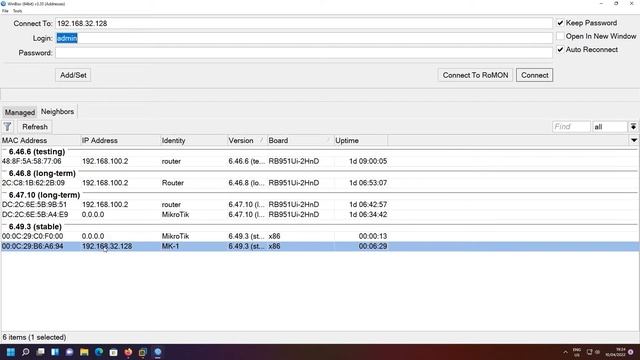
Task: Sort by Uptime column header
Action: tap(361, 140)
